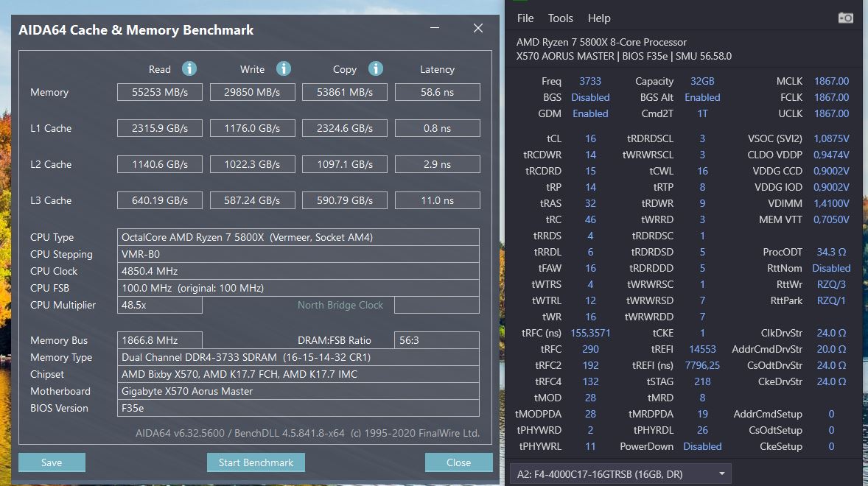
Task: Click the RttWr value RZQ/3
Action: pyautogui.click(x=831, y=284)
